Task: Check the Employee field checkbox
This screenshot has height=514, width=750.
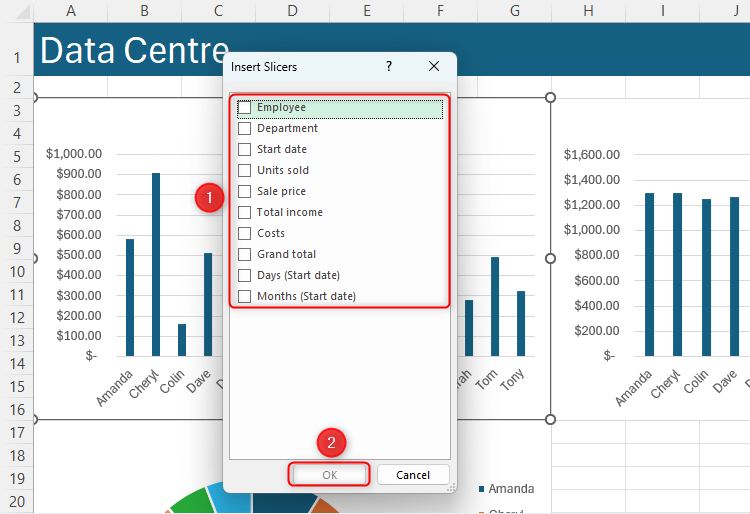Action: [245, 107]
